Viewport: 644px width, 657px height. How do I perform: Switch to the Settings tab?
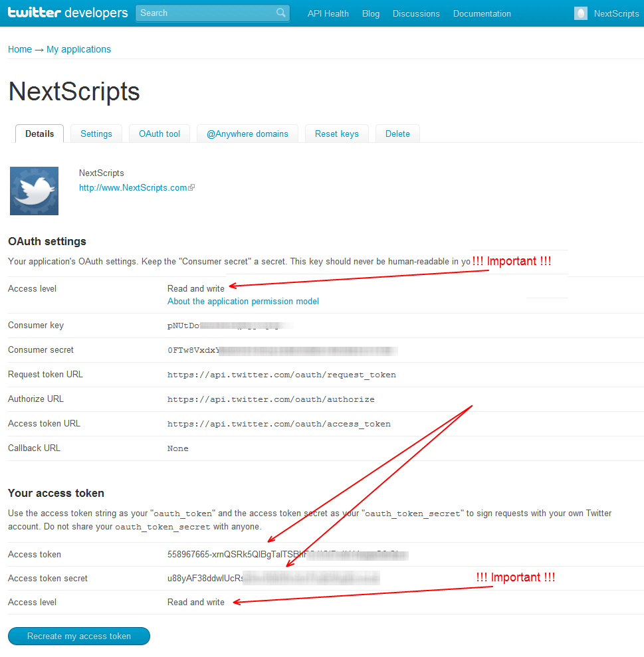pyautogui.click(x=96, y=134)
